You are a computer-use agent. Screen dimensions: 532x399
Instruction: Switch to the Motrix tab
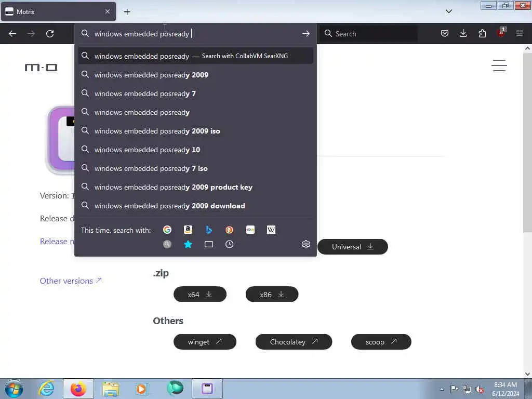pos(58,11)
